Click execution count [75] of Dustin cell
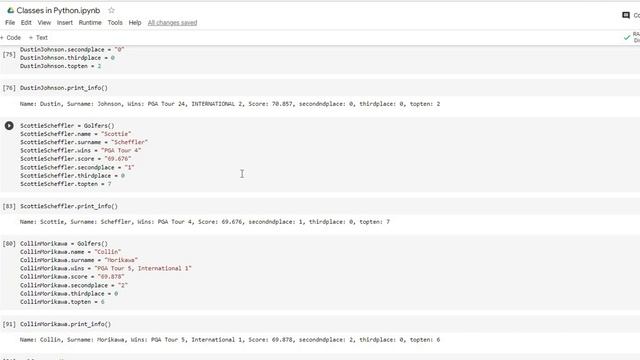The height and width of the screenshot is (360, 640). click(x=9, y=54)
